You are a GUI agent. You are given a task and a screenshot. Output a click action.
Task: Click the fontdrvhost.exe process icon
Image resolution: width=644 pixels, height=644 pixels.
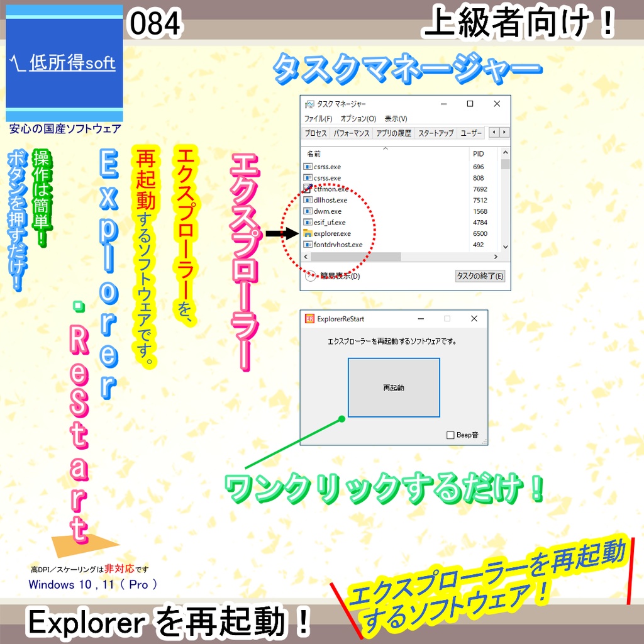(308, 245)
